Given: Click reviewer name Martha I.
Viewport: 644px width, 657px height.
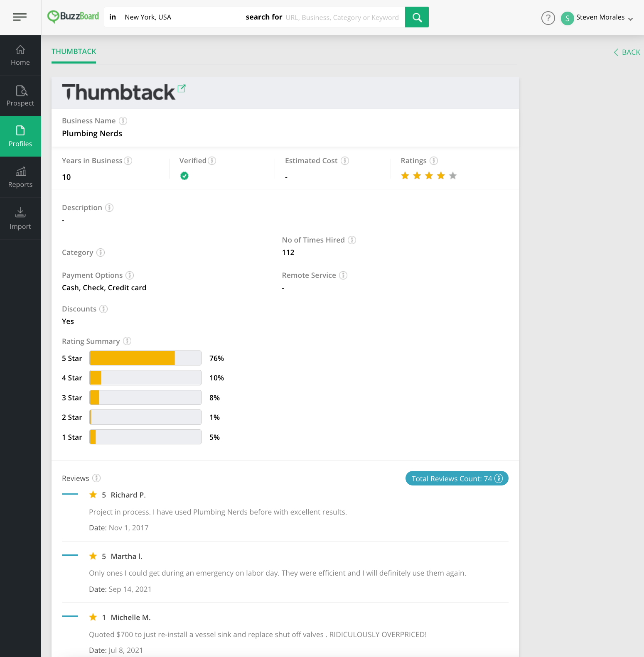Looking at the screenshot, I should tap(126, 556).
